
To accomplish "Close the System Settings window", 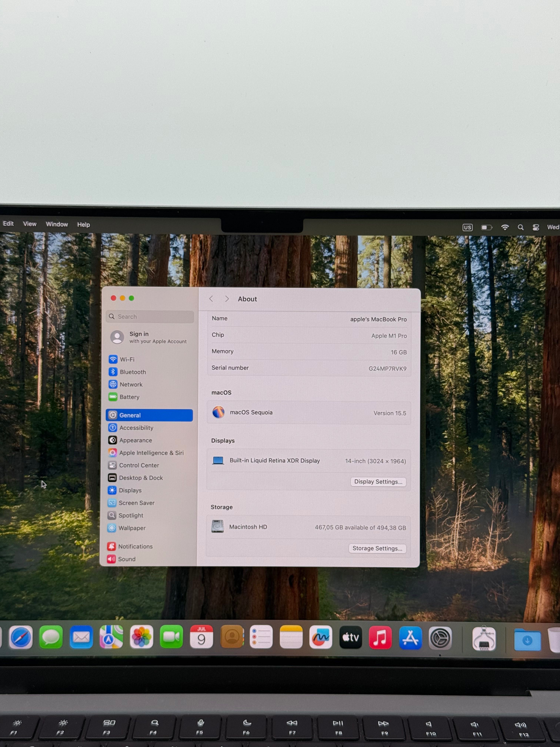I will pyautogui.click(x=113, y=298).
